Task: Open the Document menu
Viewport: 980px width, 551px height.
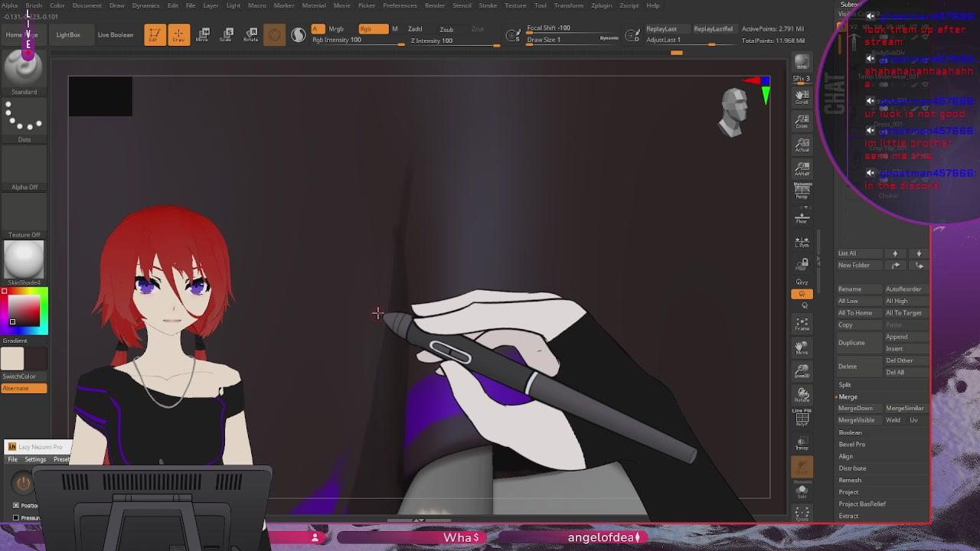Action: point(87,5)
